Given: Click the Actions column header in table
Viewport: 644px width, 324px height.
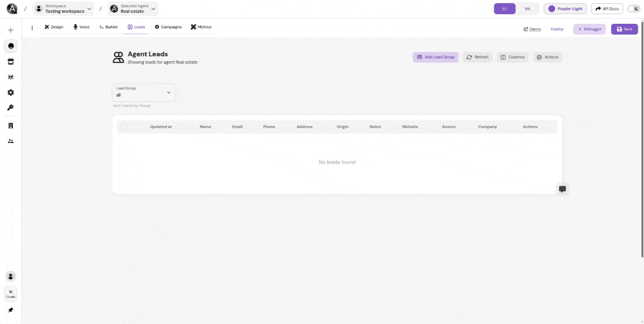Looking at the screenshot, I should click(x=530, y=127).
